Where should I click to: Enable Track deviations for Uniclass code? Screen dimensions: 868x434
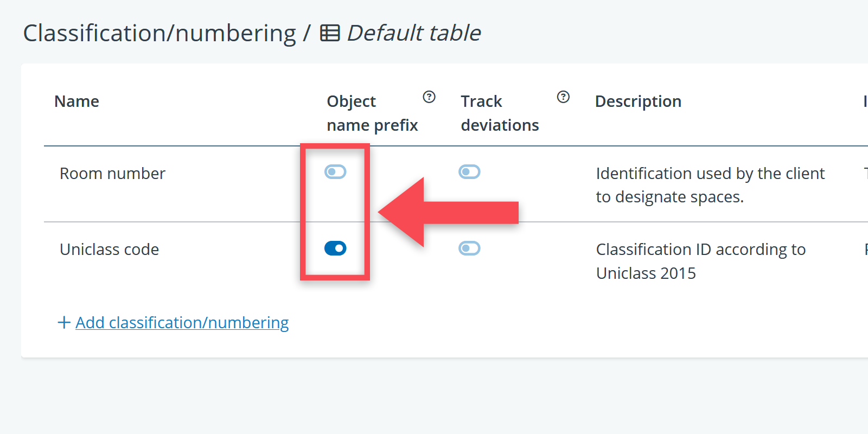coord(469,248)
